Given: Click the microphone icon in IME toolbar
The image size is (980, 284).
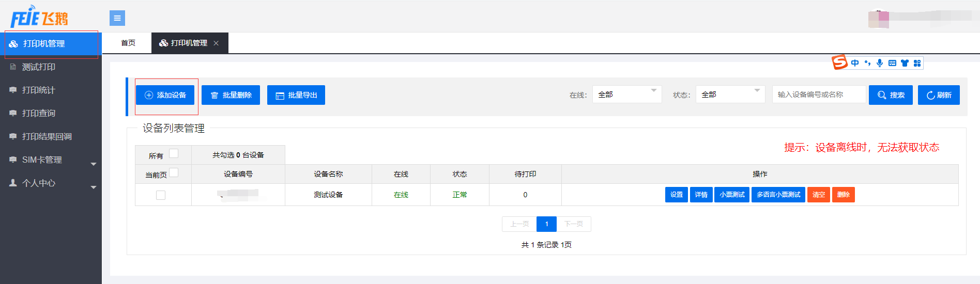Looking at the screenshot, I should coord(880,63).
